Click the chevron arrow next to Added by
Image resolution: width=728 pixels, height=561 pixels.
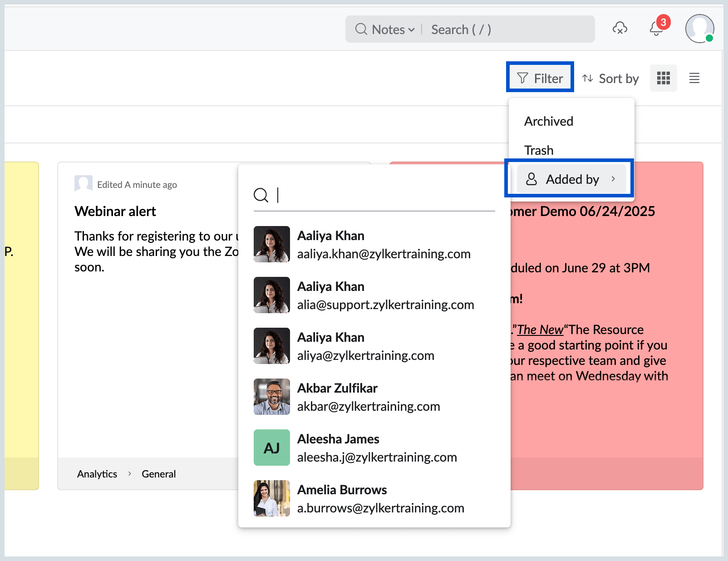coord(613,179)
